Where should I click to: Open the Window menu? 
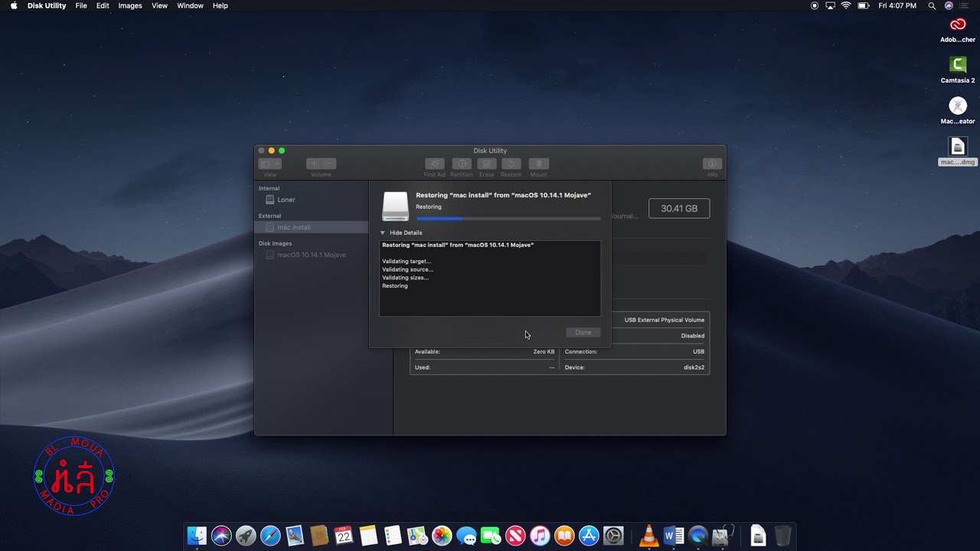coord(190,5)
